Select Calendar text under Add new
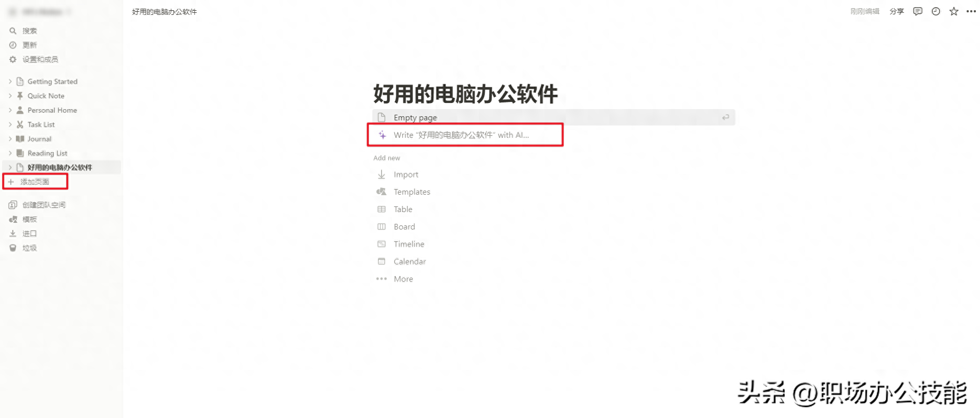 click(x=410, y=262)
